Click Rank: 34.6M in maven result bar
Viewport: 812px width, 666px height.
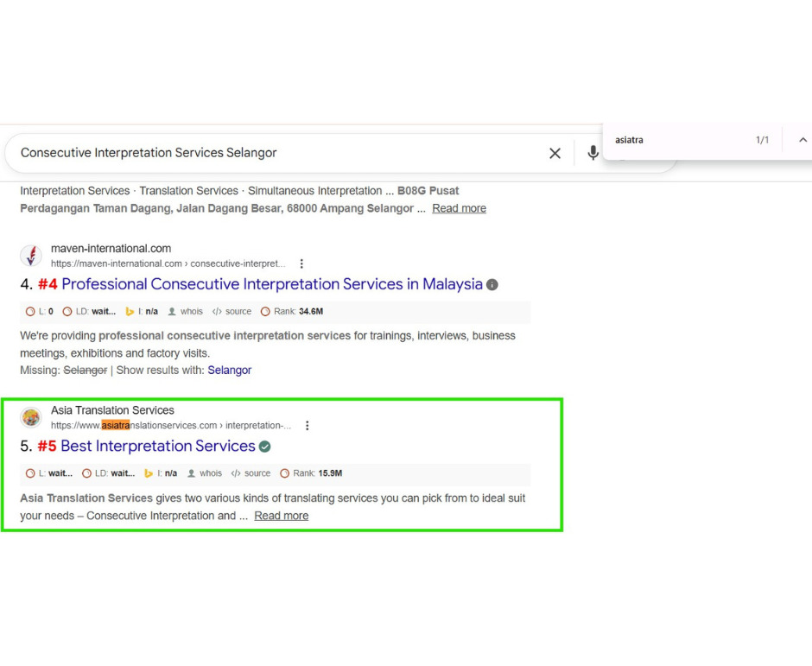point(292,311)
